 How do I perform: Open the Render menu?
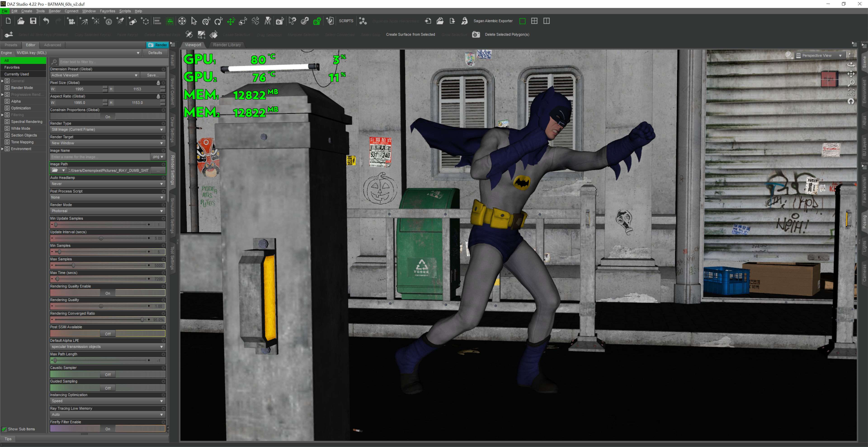[54, 11]
